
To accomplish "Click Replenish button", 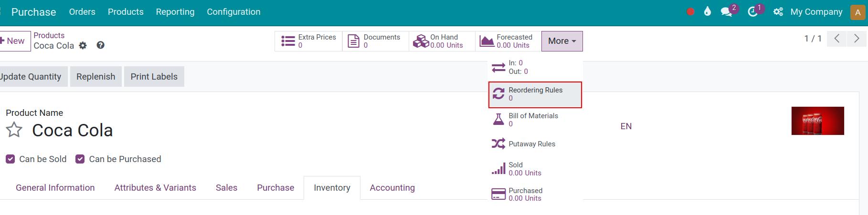I will point(96,77).
